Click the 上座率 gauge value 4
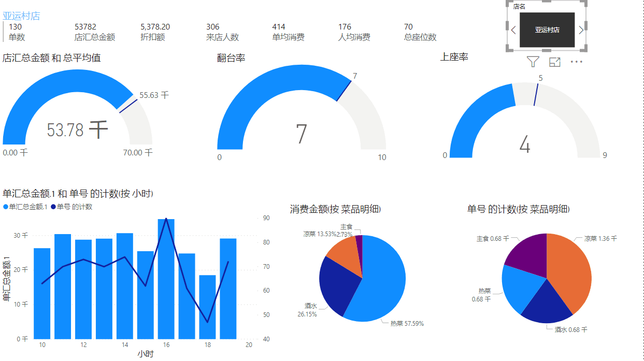This screenshot has height=361, width=644. tap(525, 146)
